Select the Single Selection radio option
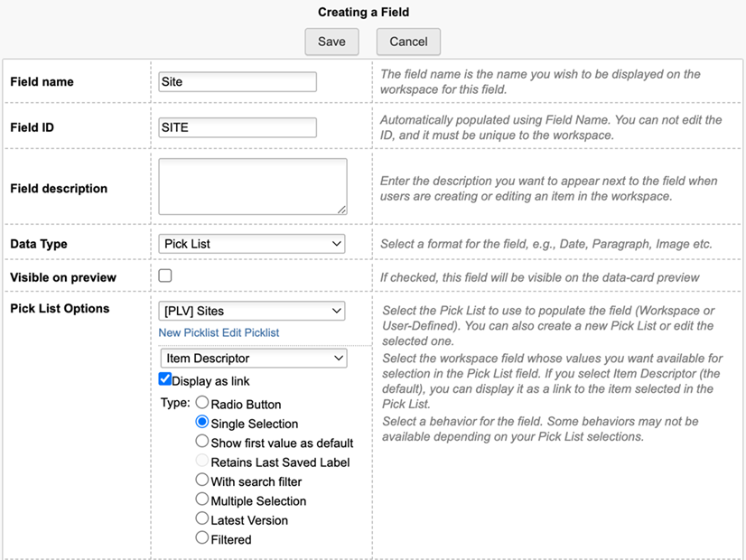The image size is (746, 560). pos(202,423)
